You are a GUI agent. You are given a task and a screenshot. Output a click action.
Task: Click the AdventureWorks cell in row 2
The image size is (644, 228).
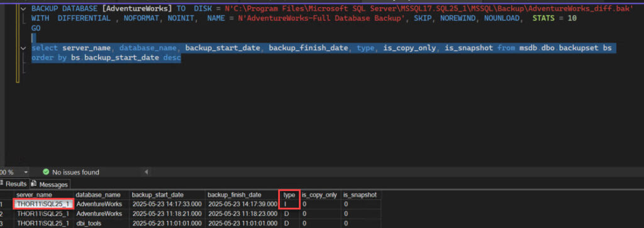[101, 214]
